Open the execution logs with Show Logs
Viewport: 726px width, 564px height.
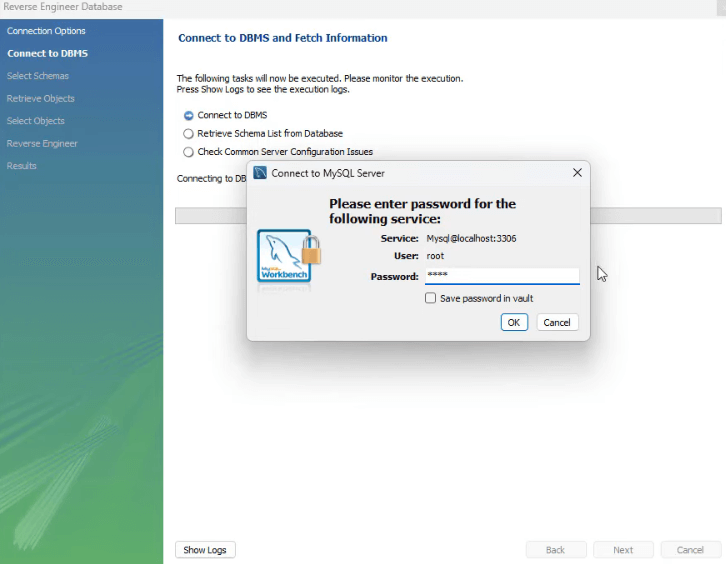click(x=205, y=550)
